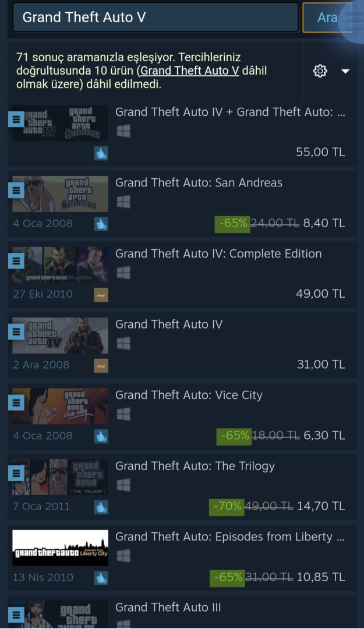The height and width of the screenshot is (629, 364).
Task: Click the mixed review icon for Grand Theft Auto IV
Action: (101, 365)
